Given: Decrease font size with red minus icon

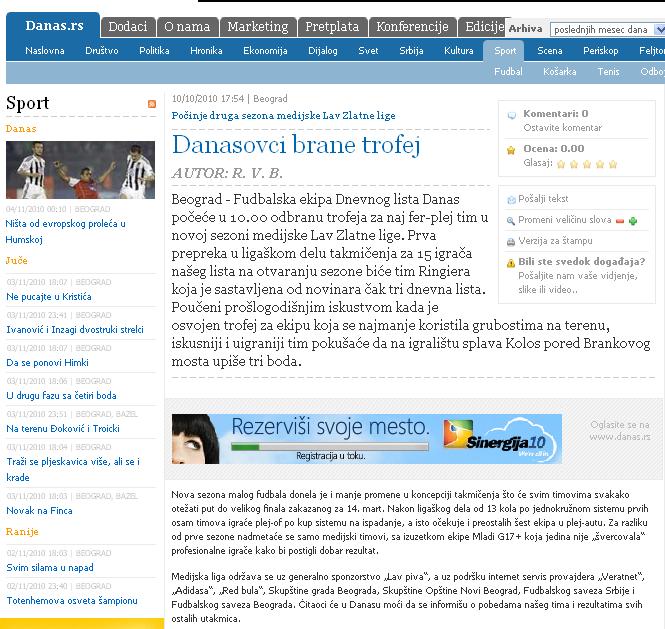Looking at the screenshot, I should point(620,221).
